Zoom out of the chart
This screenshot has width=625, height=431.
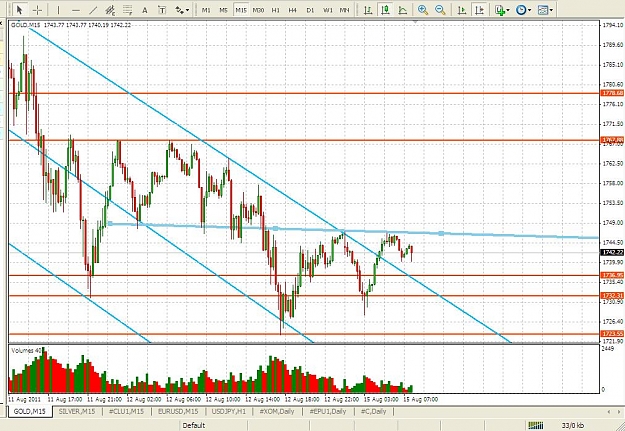click(440, 10)
